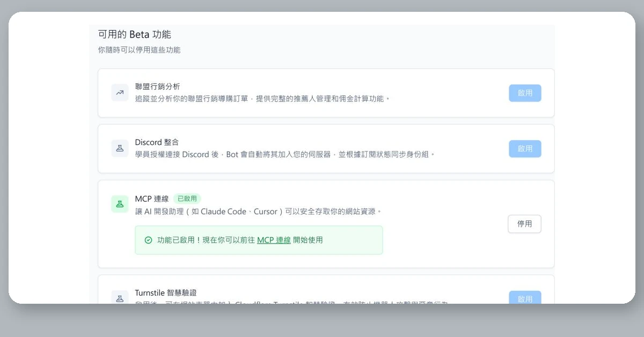644x337 pixels.
Task: Open the MCP 連線 link in the success notice
Action: 274,240
